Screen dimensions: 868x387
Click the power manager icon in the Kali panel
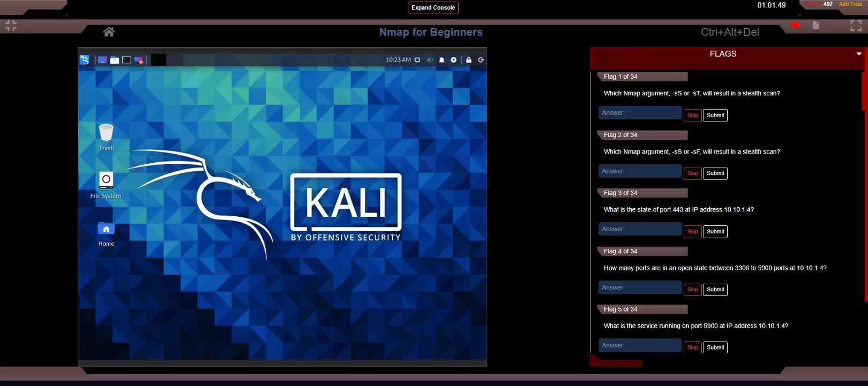[454, 60]
